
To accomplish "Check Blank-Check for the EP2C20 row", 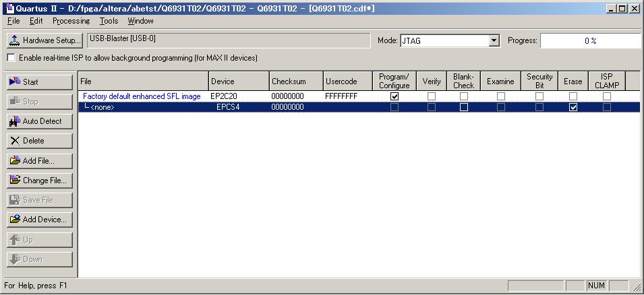I will tap(464, 96).
